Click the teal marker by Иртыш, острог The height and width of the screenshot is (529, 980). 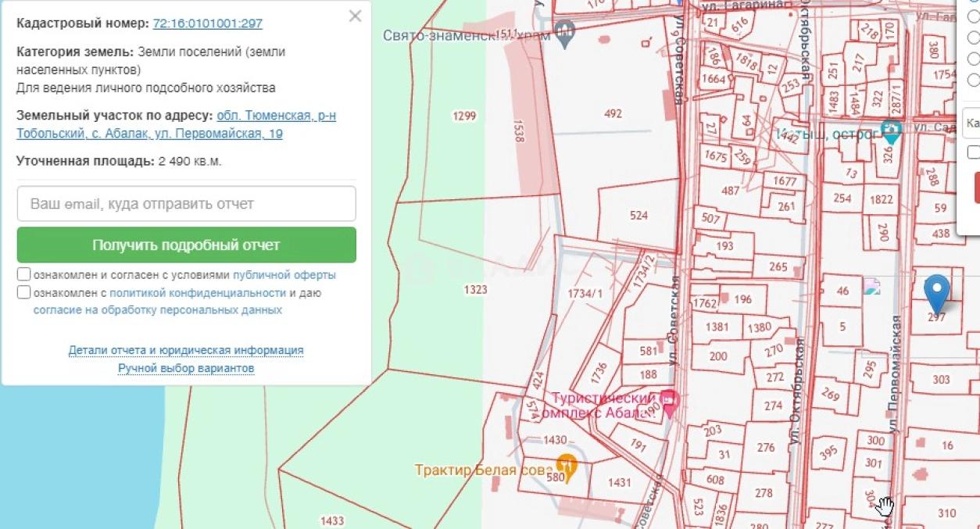891,130
